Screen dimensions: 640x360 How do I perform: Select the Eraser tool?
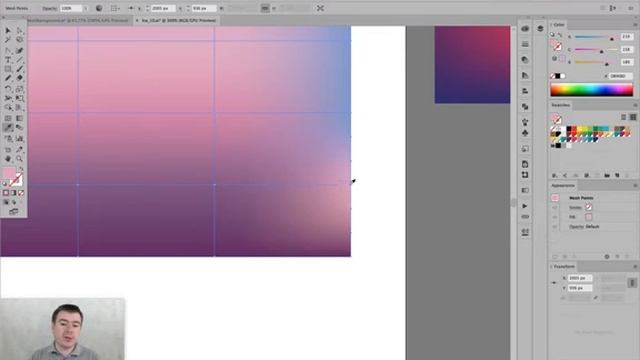pyautogui.click(x=19, y=78)
